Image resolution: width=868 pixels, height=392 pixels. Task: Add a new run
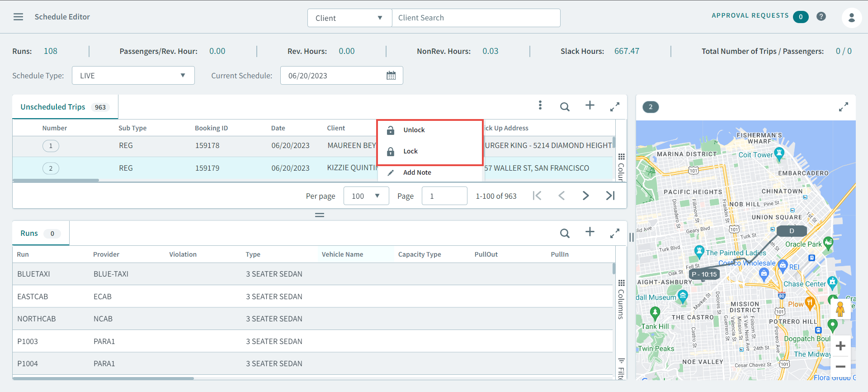coord(590,232)
